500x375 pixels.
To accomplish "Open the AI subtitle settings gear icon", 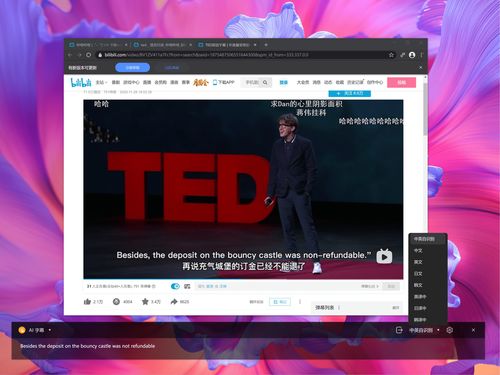I will click(x=449, y=330).
